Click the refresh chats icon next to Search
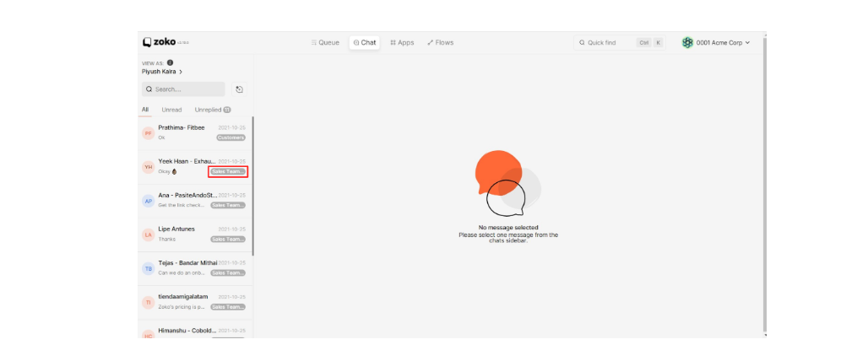 (239, 89)
